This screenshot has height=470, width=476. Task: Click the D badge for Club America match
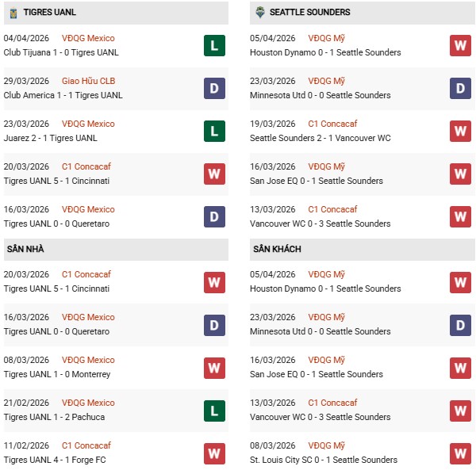214,88
